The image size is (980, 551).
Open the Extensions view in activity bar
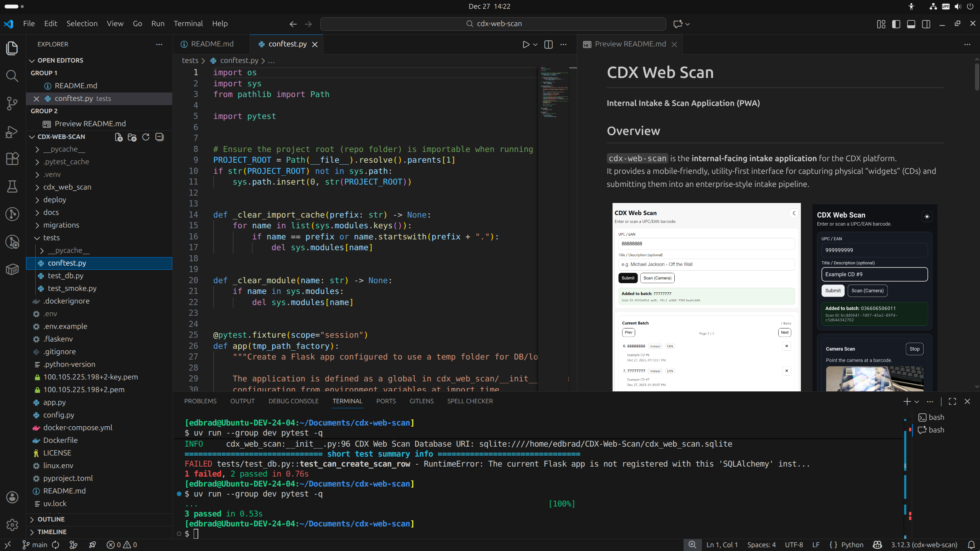12,158
